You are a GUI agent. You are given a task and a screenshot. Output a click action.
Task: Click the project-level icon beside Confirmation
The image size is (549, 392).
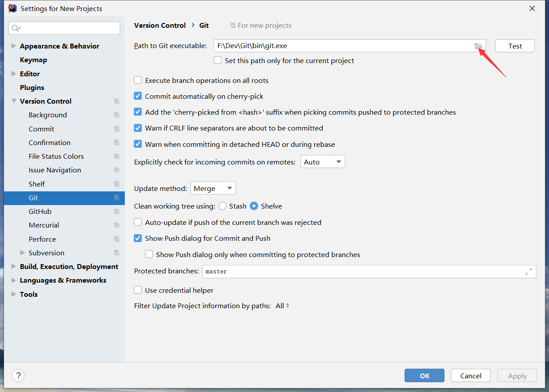coord(116,142)
